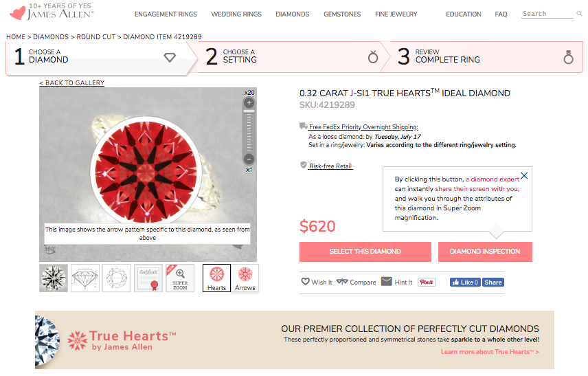Click the Search input field

click(547, 14)
